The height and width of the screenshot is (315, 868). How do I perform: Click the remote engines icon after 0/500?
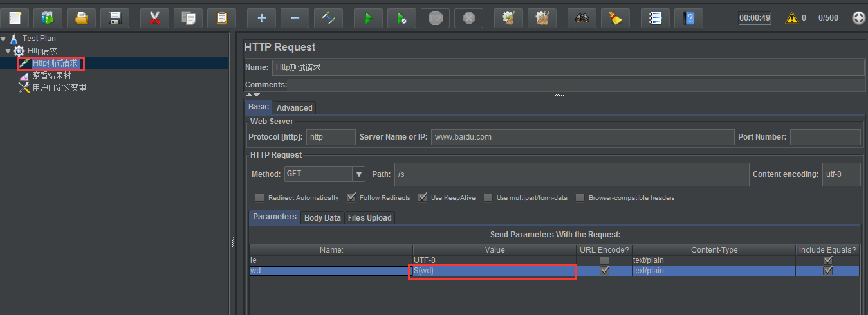click(x=858, y=18)
